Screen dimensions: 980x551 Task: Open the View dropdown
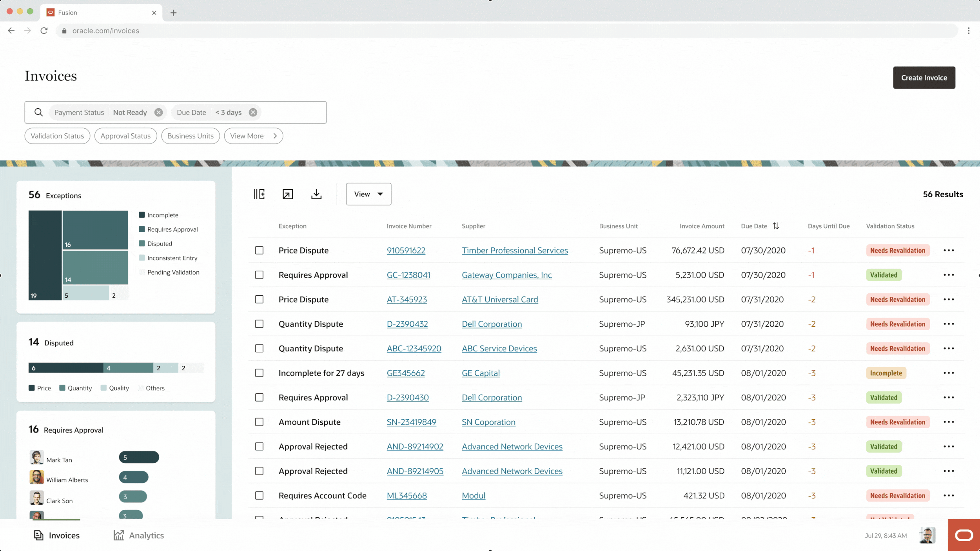(x=368, y=194)
